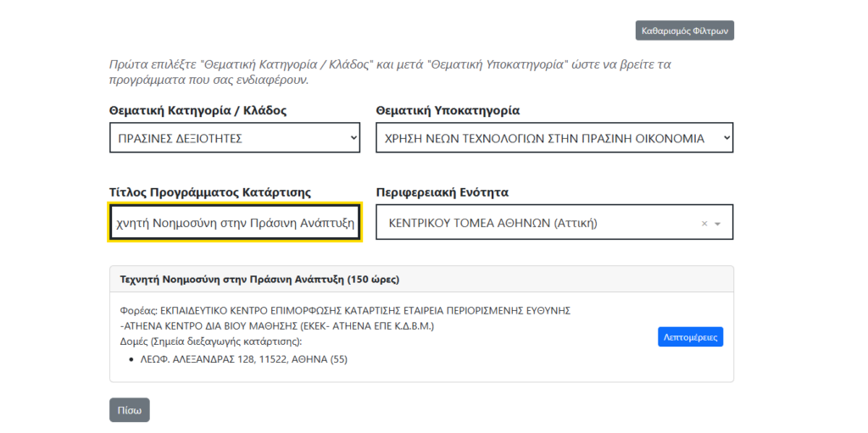The width and height of the screenshot is (868, 433).
Task: Click the chevron on the ΠΡΑΣΙΝΕΣ ΔΕΞΙΟΤΗΤΕΣ select
Action: click(x=353, y=138)
